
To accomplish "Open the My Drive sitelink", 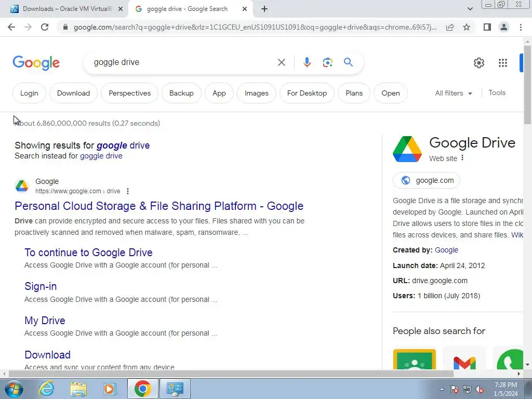I will pos(45,320).
